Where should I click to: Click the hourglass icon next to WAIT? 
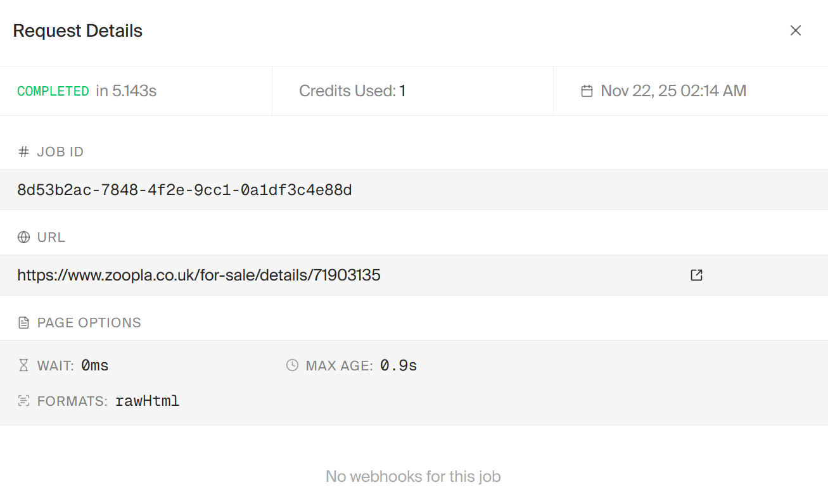click(x=23, y=365)
